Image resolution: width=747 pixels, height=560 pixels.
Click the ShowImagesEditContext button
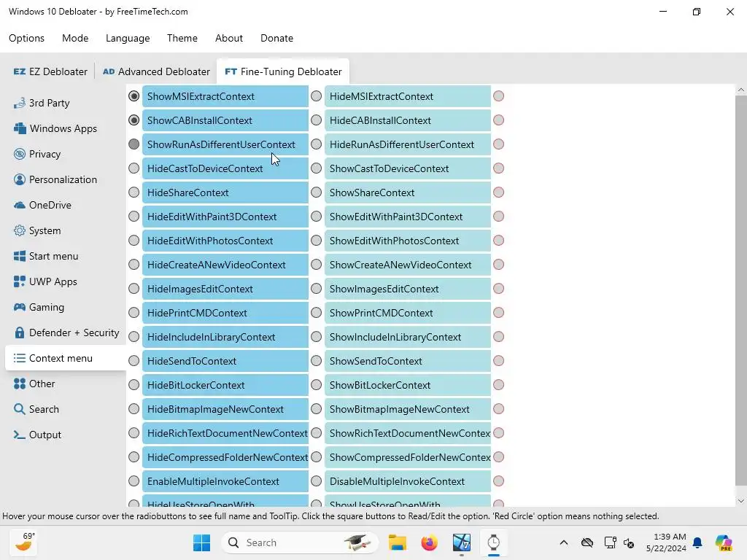click(407, 289)
